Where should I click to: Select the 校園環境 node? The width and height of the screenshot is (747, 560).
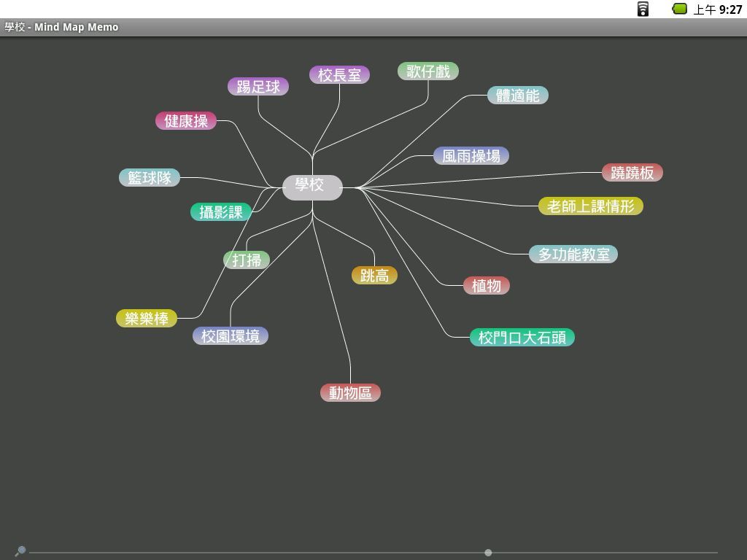pos(231,336)
